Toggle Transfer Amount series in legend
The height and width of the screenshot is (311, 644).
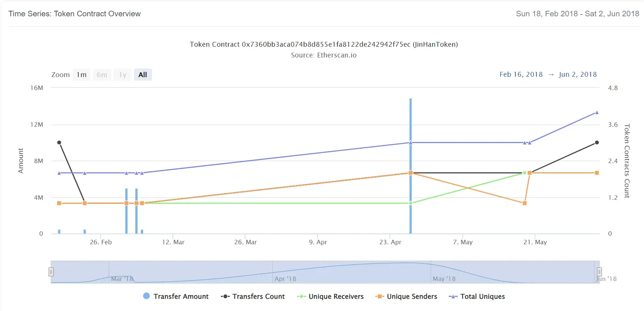coord(176,297)
